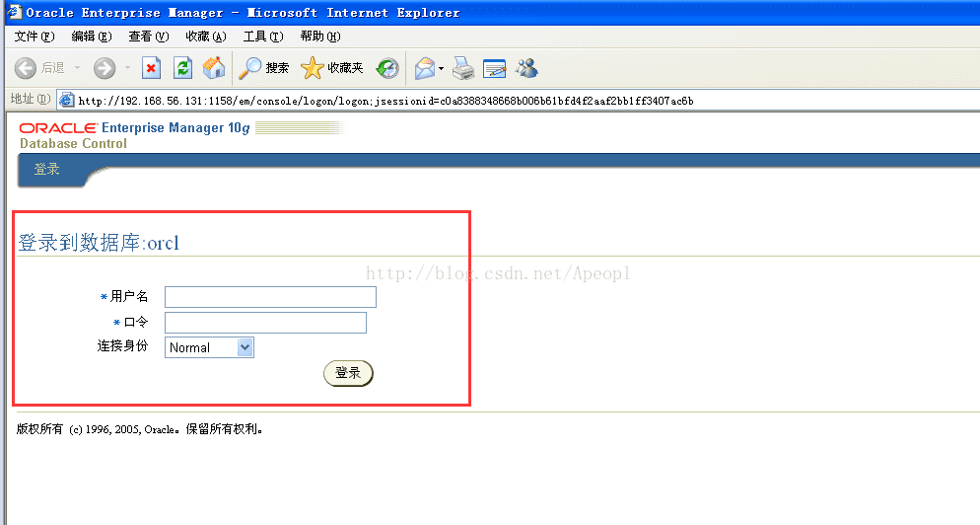Click the IE Back arrow button
Viewport: 980px width, 525px height.
[26, 68]
